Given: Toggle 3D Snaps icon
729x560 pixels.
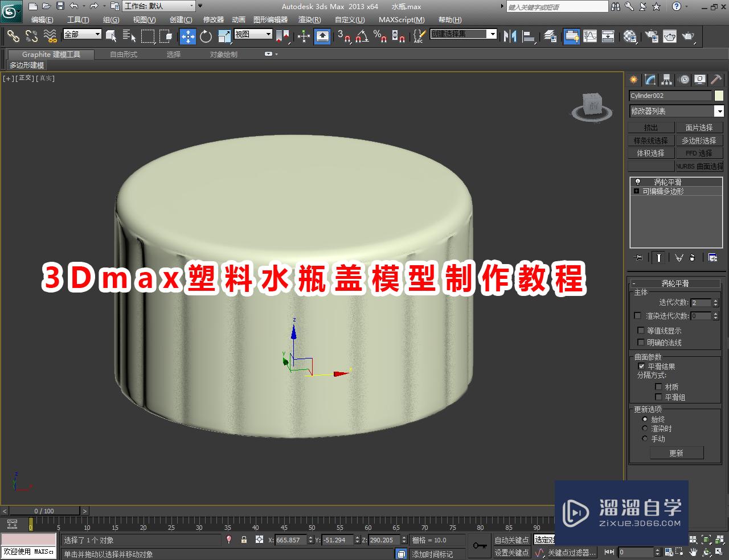Looking at the screenshot, I should 344,36.
